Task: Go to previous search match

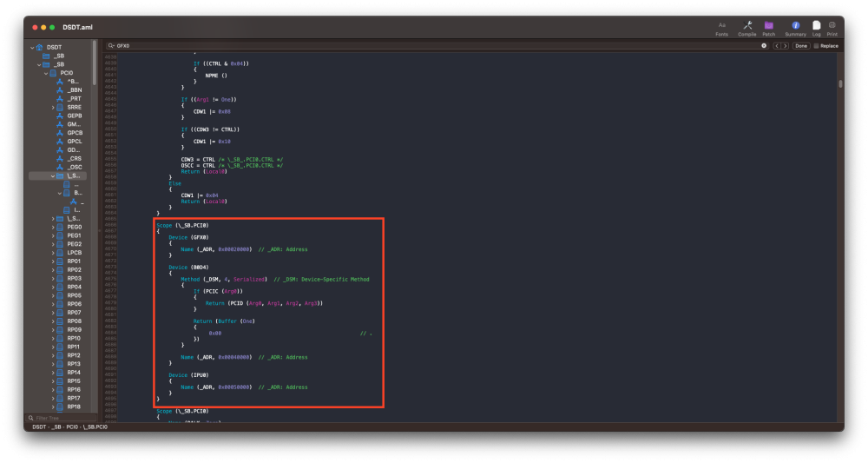Action: pos(777,45)
